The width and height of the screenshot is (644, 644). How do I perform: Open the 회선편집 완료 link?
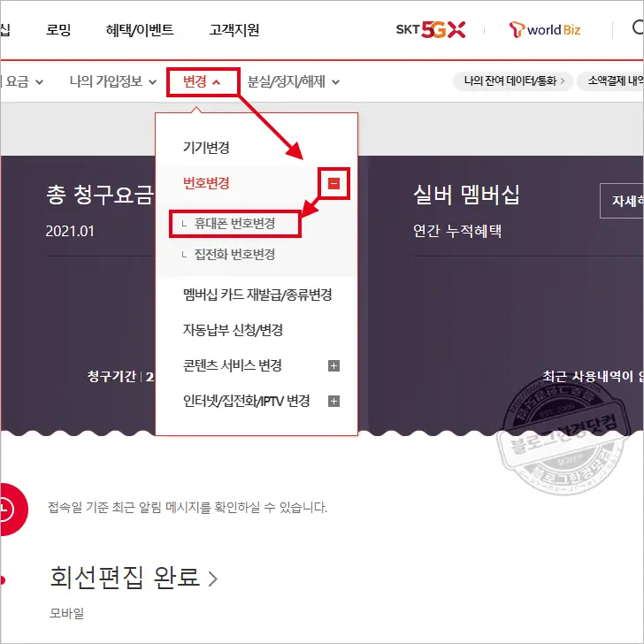(134, 578)
